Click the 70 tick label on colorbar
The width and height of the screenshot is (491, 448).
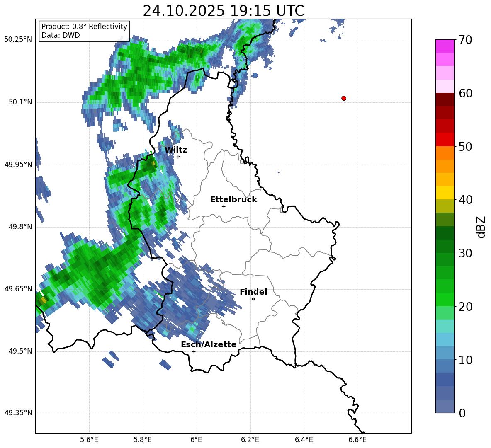click(x=465, y=40)
